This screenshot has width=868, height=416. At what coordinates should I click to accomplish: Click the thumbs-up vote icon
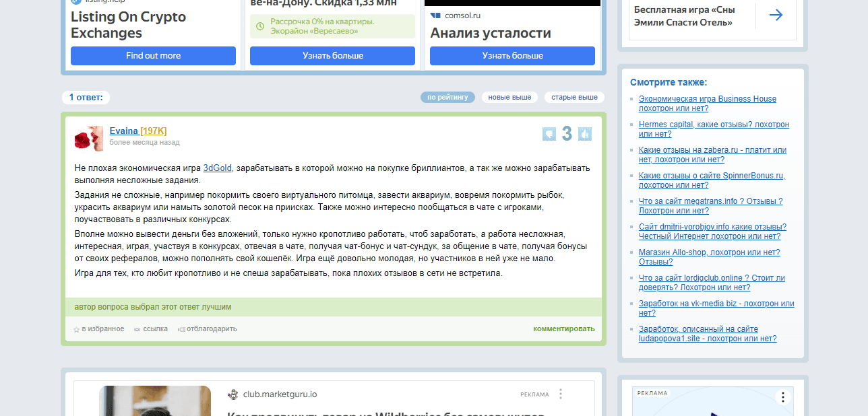click(x=584, y=134)
